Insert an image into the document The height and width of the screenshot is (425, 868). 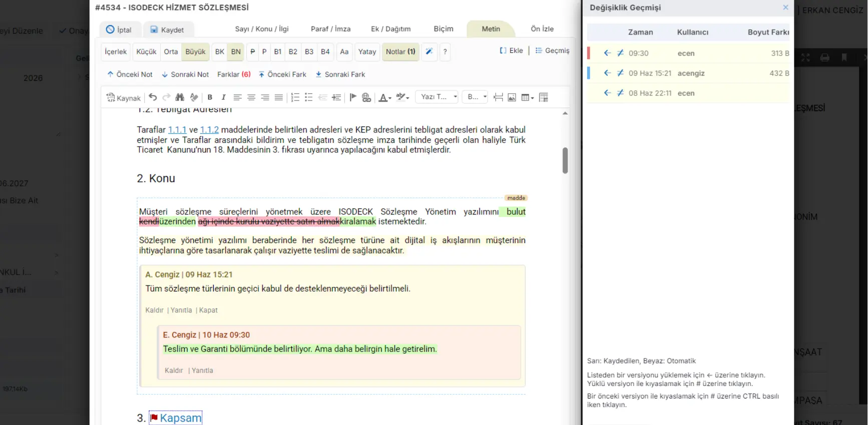[x=512, y=97]
